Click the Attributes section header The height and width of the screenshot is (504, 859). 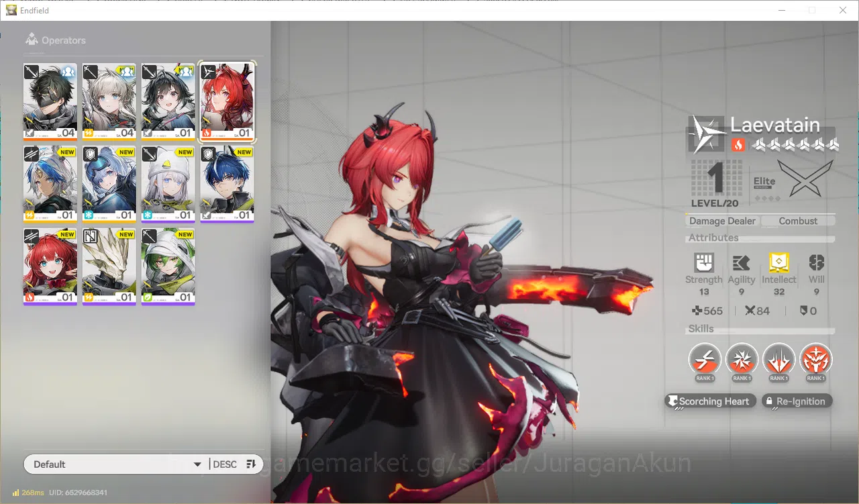click(x=713, y=238)
